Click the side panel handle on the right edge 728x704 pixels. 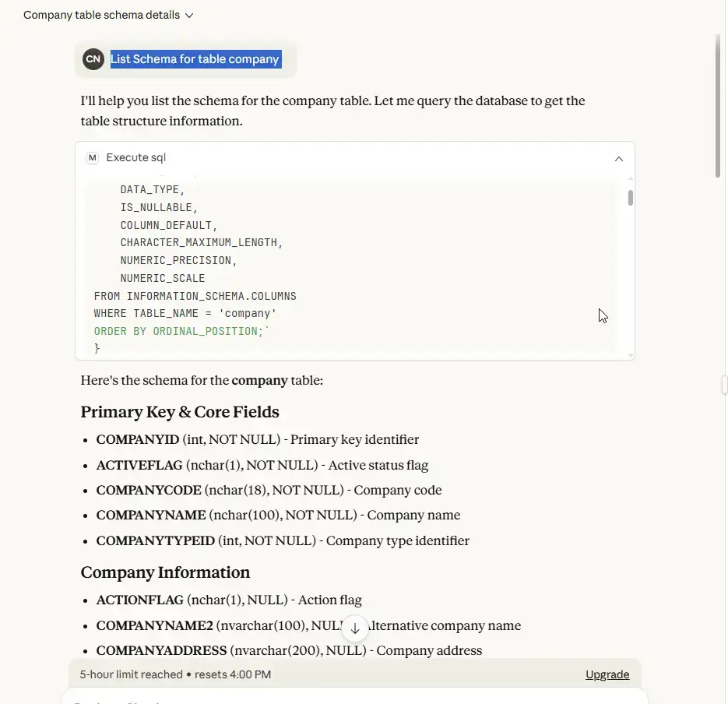point(724,385)
